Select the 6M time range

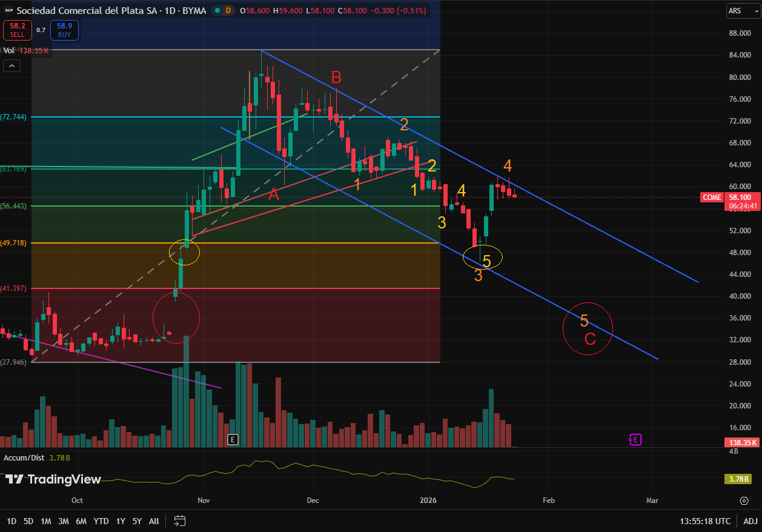tap(81, 521)
